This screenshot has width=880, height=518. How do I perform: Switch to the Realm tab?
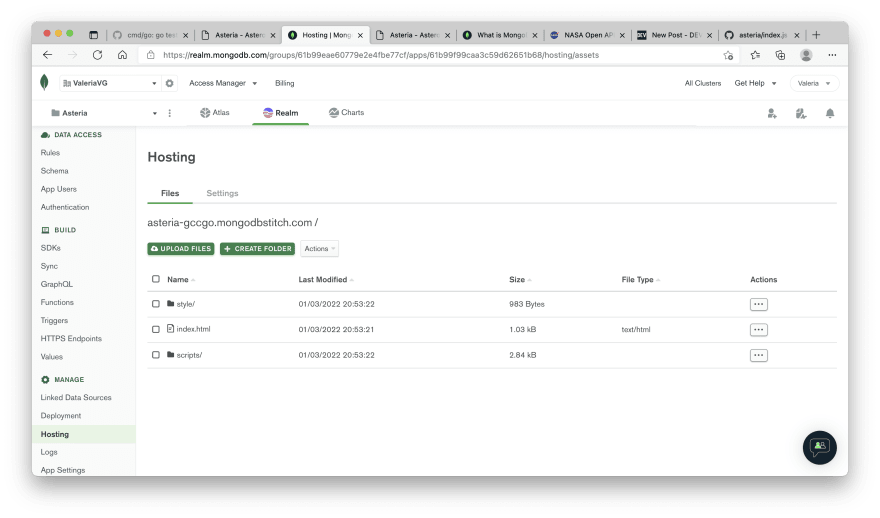pyautogui.click(x=281, y=113)
